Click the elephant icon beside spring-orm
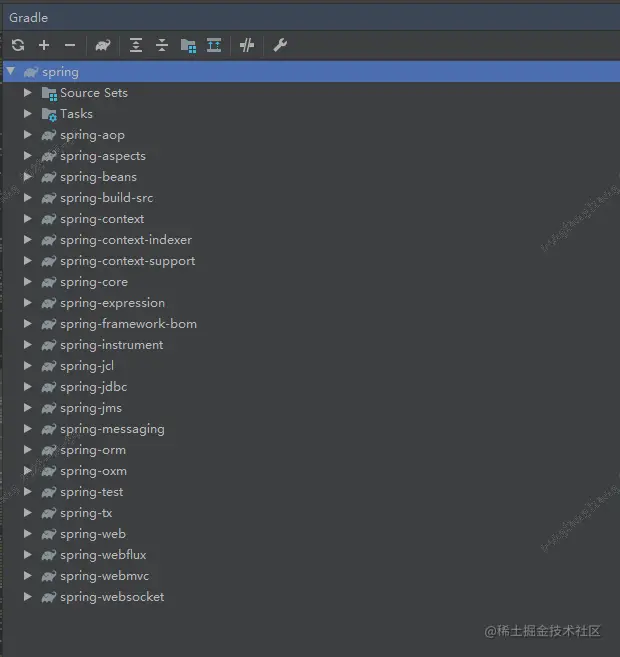Viewport: 620px width, 657px height. tap(49, 450)
